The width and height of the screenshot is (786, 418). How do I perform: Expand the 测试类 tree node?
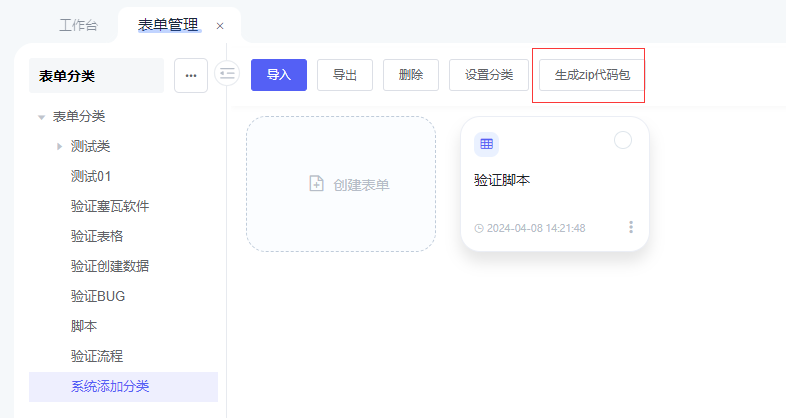pos(59,147)
